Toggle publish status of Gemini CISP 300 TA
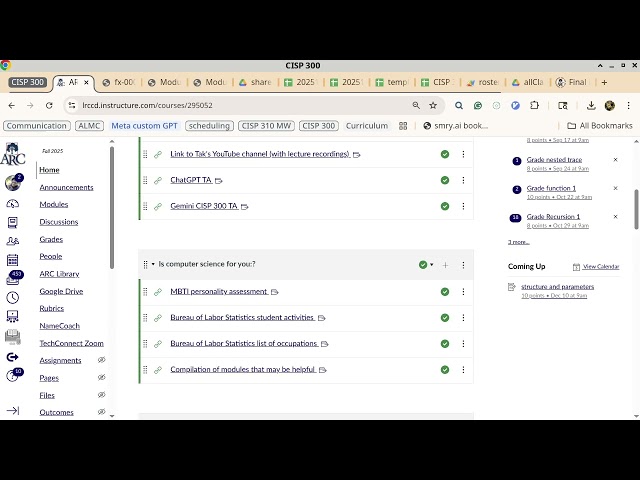 click(x=445, y=206)
